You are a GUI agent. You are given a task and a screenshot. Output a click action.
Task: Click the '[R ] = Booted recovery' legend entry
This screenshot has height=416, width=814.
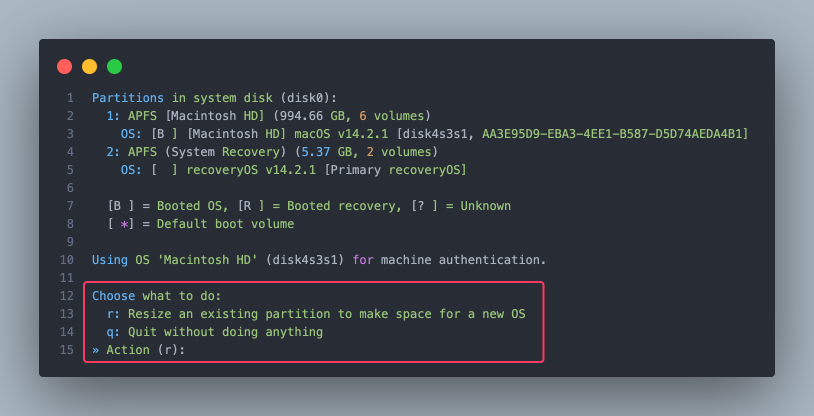(x=320, y=206)
